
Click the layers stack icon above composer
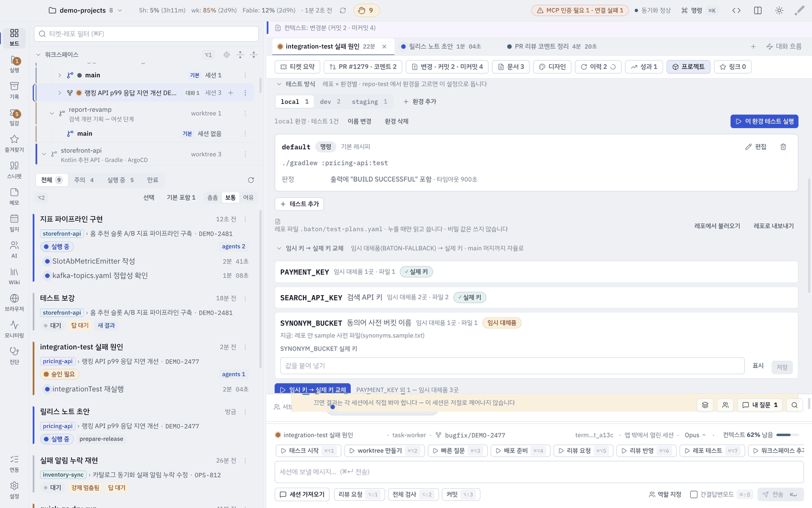[x=705, y=405]
